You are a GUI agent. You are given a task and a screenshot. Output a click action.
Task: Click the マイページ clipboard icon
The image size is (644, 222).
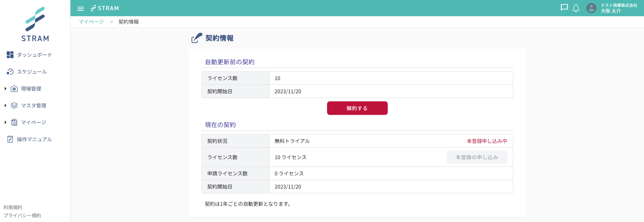(x=14, y=122)
